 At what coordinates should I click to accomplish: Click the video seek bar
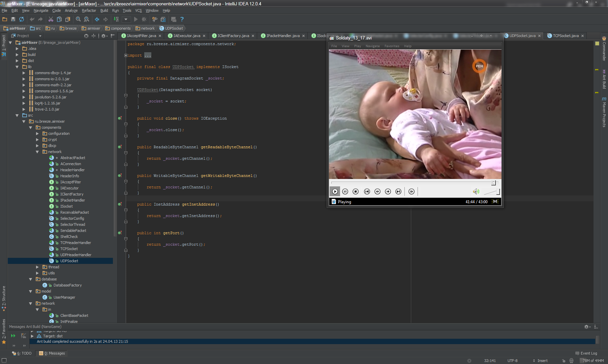pos(415,183)
